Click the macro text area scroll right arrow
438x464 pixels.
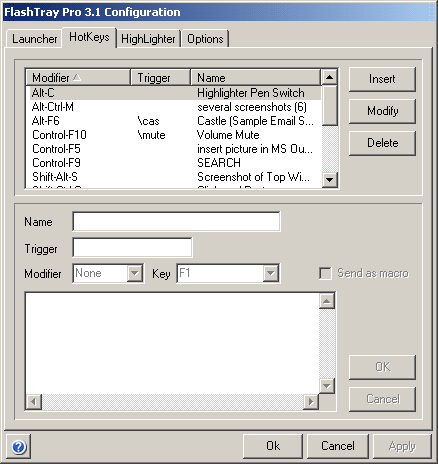point(311,402)
